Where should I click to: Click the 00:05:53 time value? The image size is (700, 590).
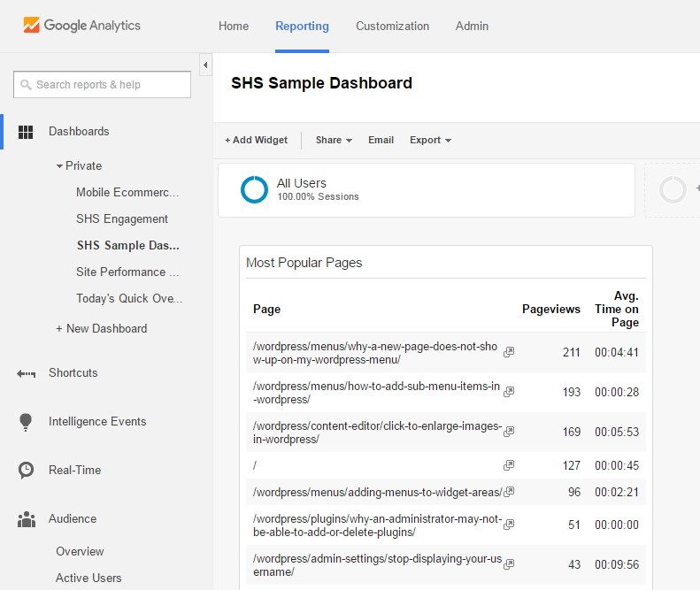coord(617,432)
